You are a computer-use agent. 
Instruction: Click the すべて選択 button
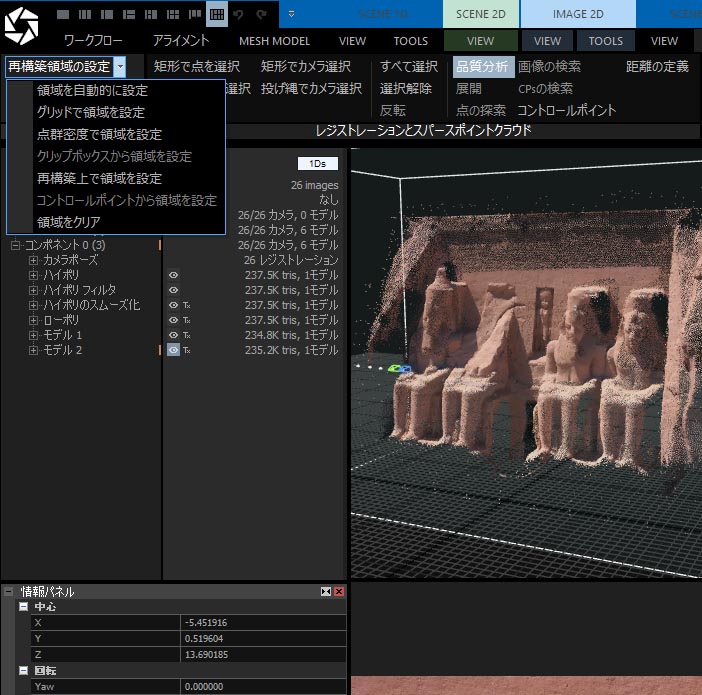click(409, 67)
